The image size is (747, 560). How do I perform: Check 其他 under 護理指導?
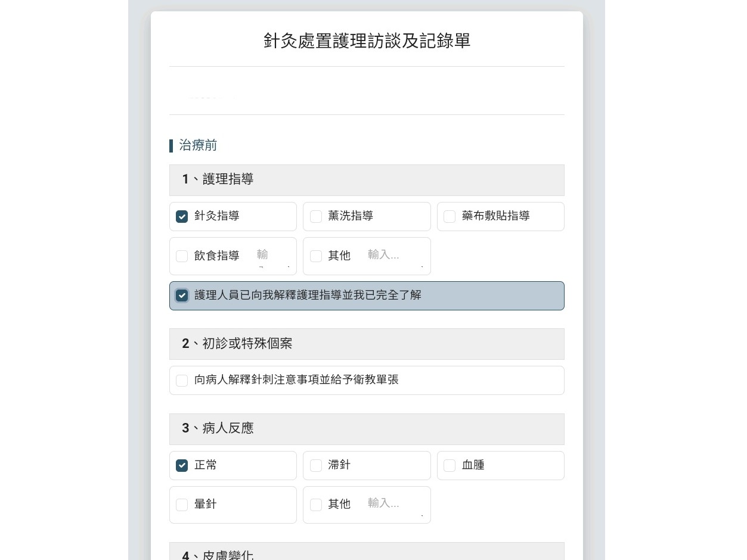[316, 256]
